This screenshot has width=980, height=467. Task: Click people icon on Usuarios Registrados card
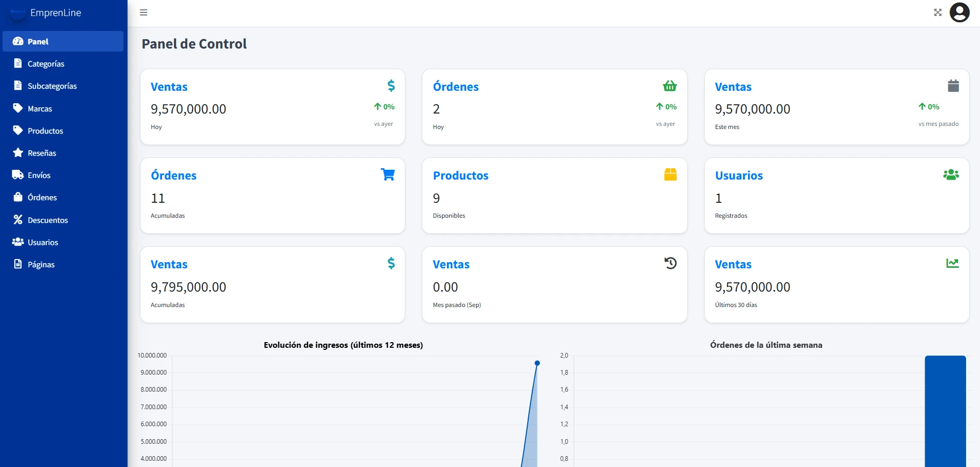[x=951, y=174]
